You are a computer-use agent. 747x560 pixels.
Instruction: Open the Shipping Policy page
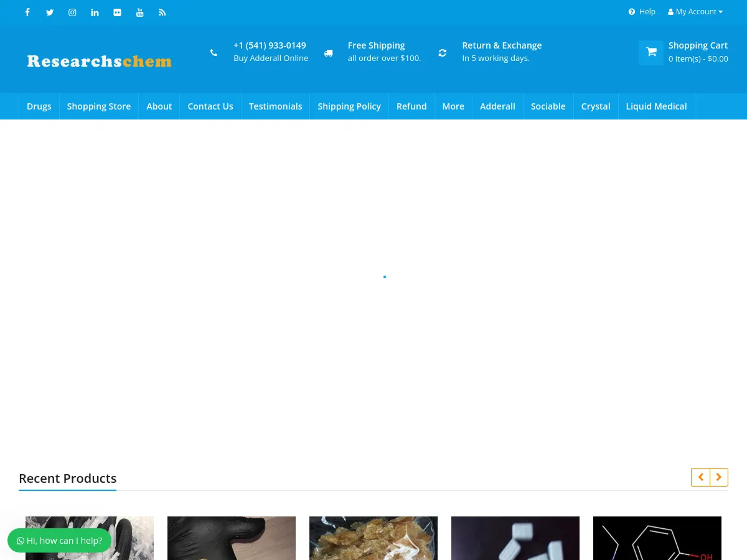349,106
